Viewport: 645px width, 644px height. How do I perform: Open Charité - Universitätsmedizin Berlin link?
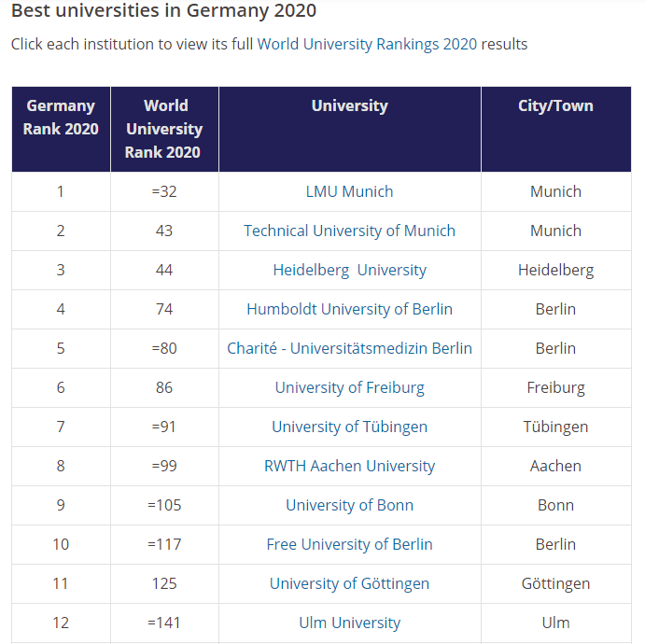pyautogui.click(x=350, y=348)
